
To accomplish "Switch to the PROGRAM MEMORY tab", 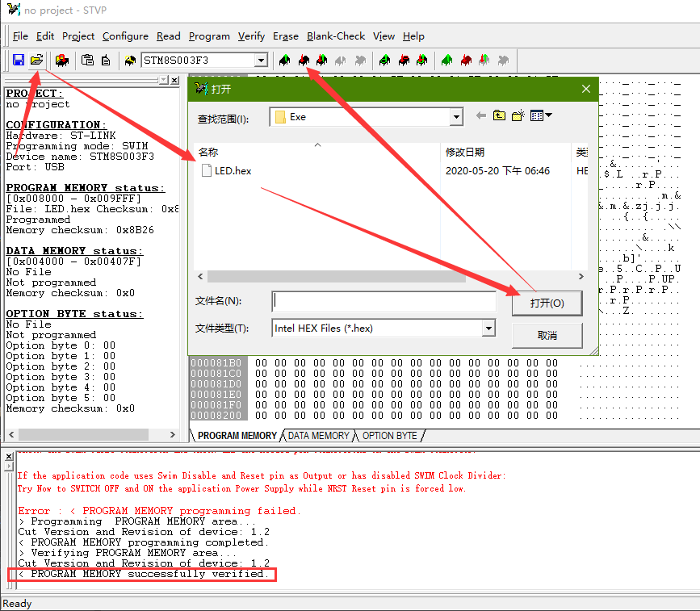I will tap(237, 436).
